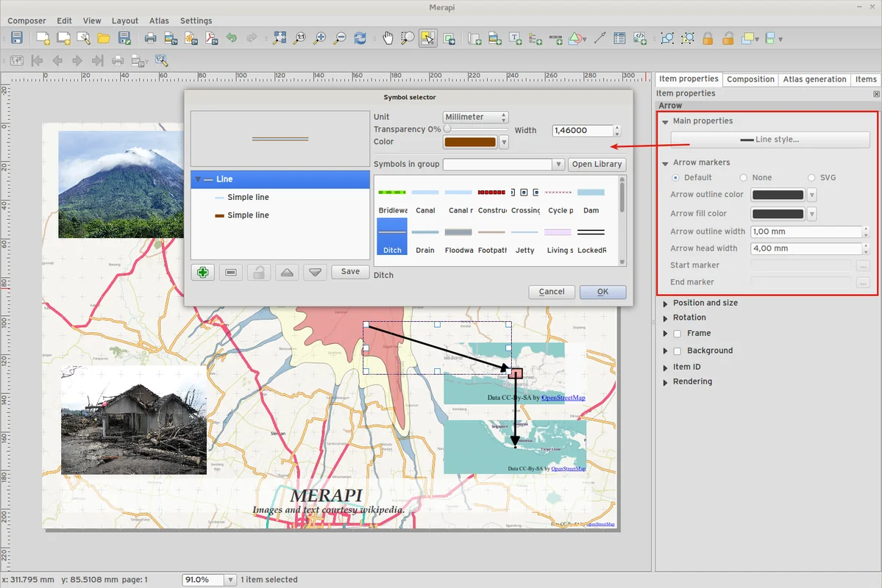Click the brown Color swatch

click(x=470, y=143)
